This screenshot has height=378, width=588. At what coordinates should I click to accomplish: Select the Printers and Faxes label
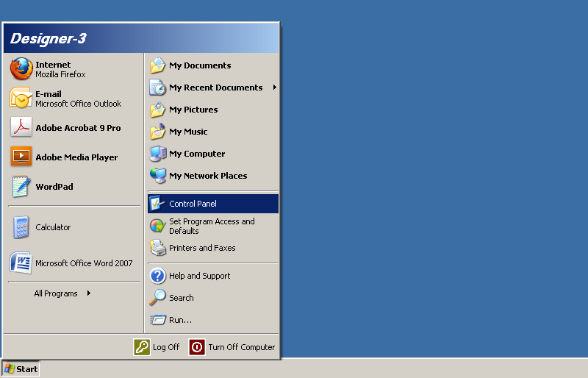[x=202, y=248]
